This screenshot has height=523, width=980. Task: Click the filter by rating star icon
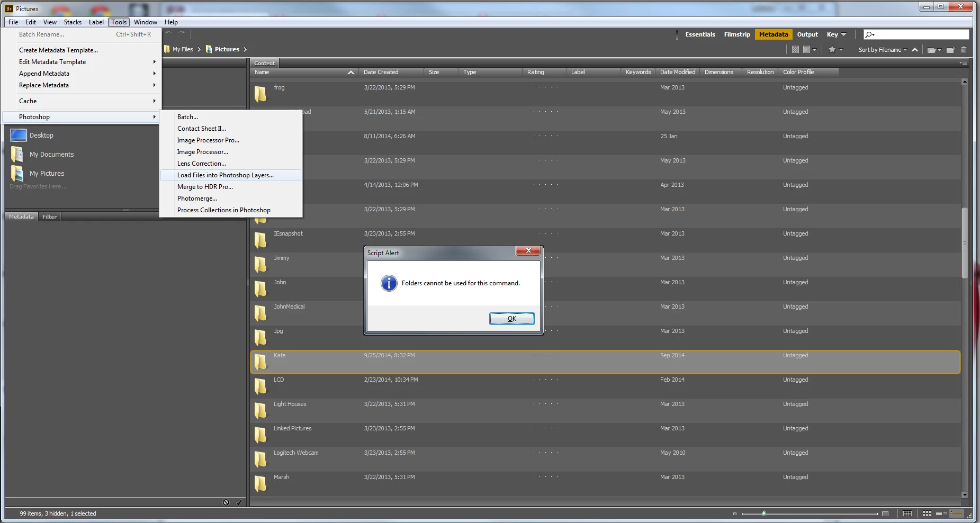pyautogui.click(x=832, y=50)
